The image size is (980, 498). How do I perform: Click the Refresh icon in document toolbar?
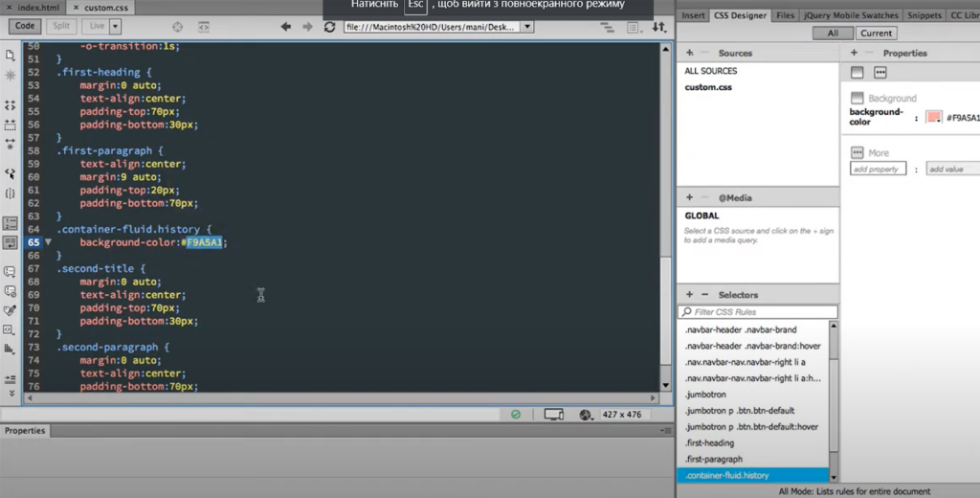click(330, 27)
